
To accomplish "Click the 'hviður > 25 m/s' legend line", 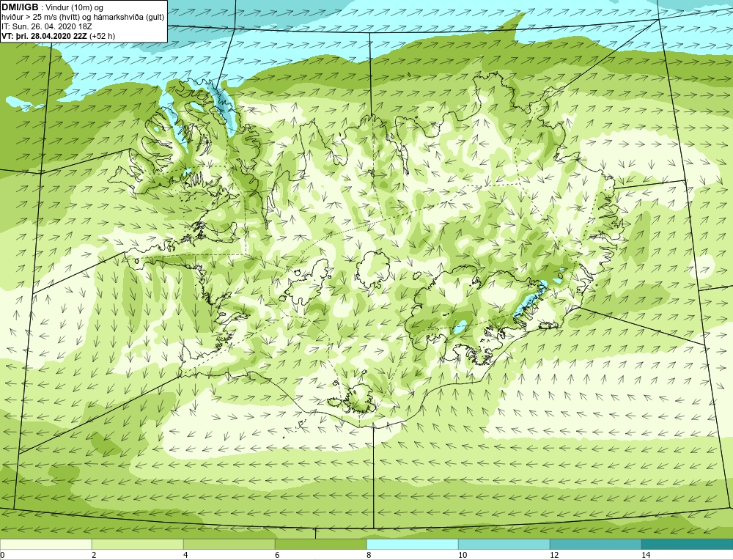I will tap(84, 17).
